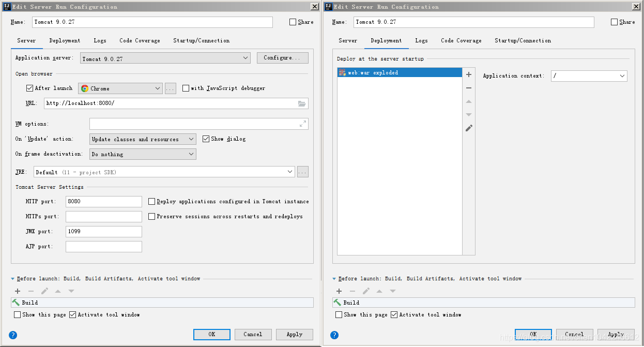Enable Deploy applications configured in Tomcat instance
The image size is (644, 347).
151,202
